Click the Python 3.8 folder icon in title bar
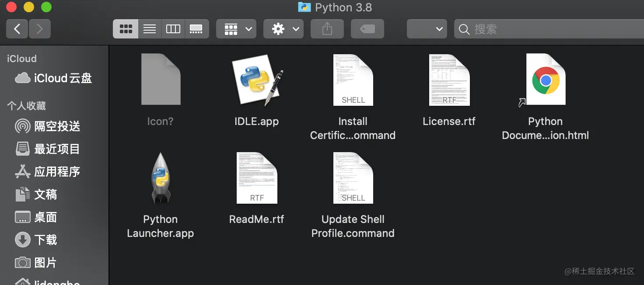The height and width of the screenshot is (285, 644). (304, 7)
